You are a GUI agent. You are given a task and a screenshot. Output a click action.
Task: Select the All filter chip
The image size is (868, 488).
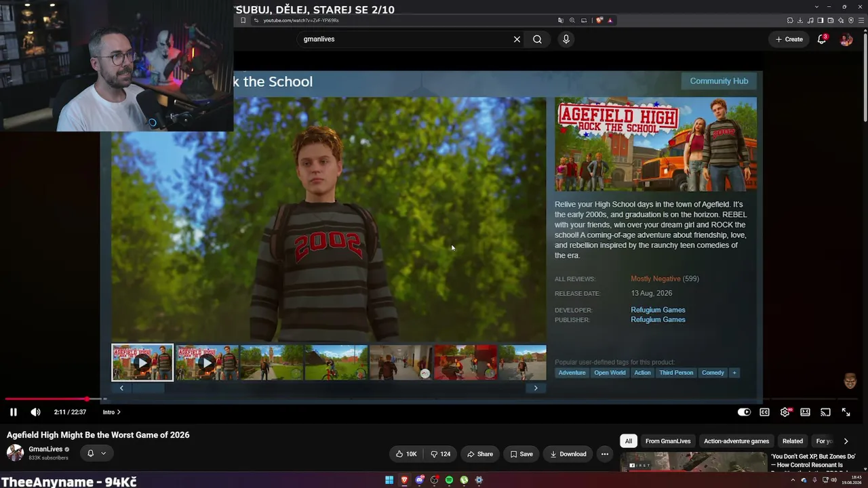click(629, 441)
